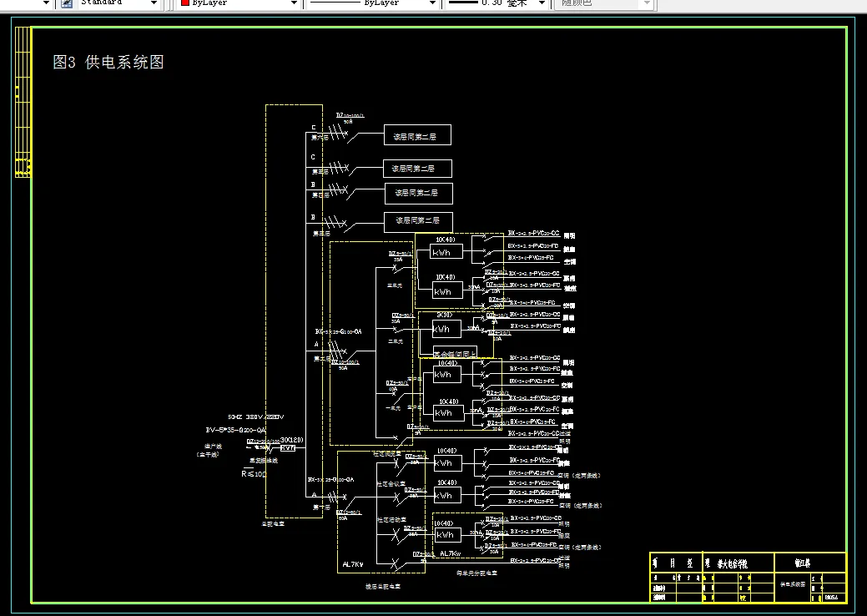The height and width of the screenshot is (616, 867).
Task: Click the title block at drawing corner
Action: (749, 578)
